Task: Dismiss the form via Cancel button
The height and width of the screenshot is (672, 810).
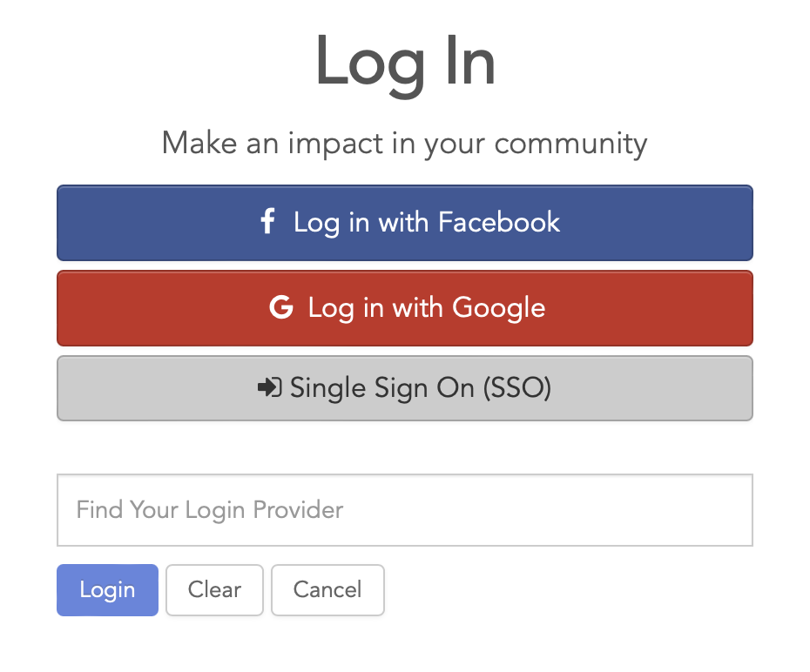Action: click(327, 590)
